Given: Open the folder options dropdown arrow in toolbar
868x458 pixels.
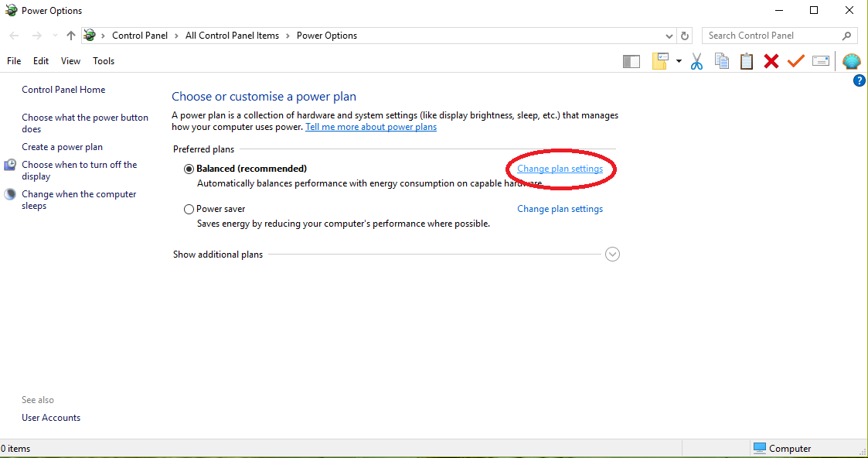Looking at the screenshot, I should (679, 61).
